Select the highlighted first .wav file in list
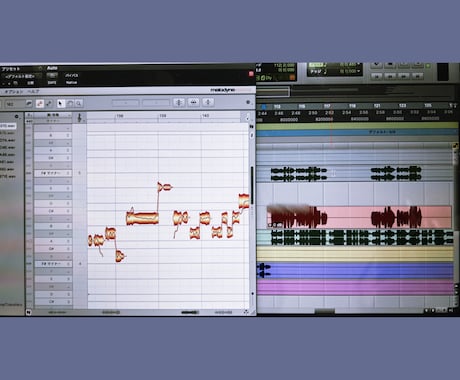The width and height of the screenshot is (460, 380). tap(8, 126)
